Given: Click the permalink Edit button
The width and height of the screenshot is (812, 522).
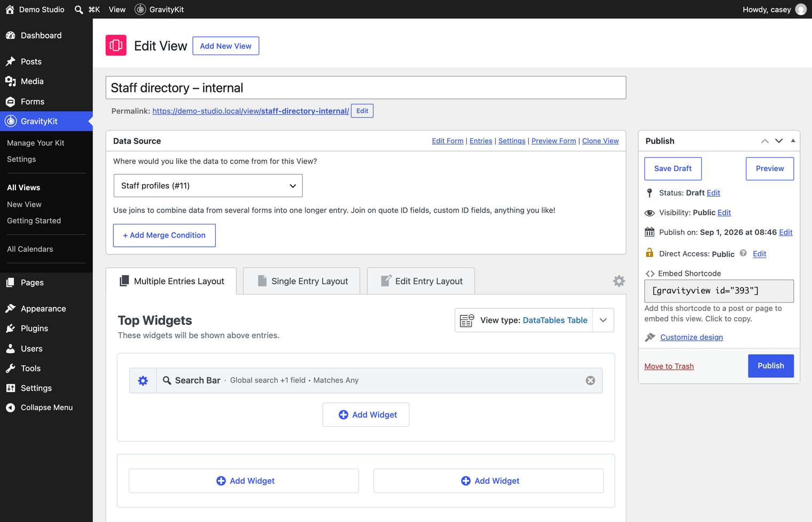Looking at the screenshot, I should tap(362, 111).
